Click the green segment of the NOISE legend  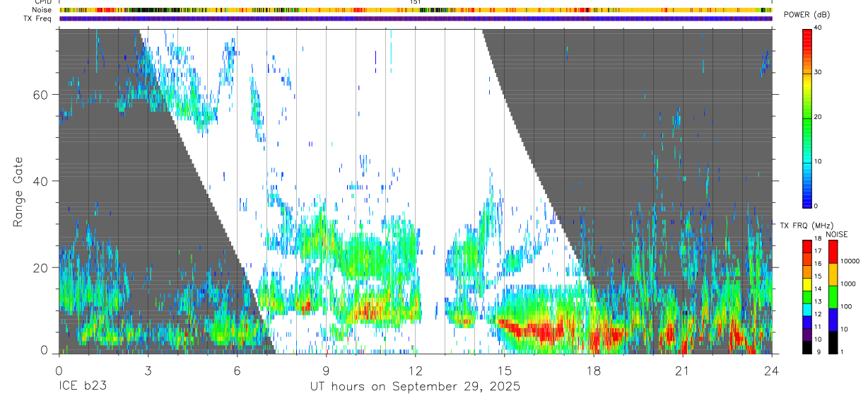pyautogui.click(x=833, y=297)
